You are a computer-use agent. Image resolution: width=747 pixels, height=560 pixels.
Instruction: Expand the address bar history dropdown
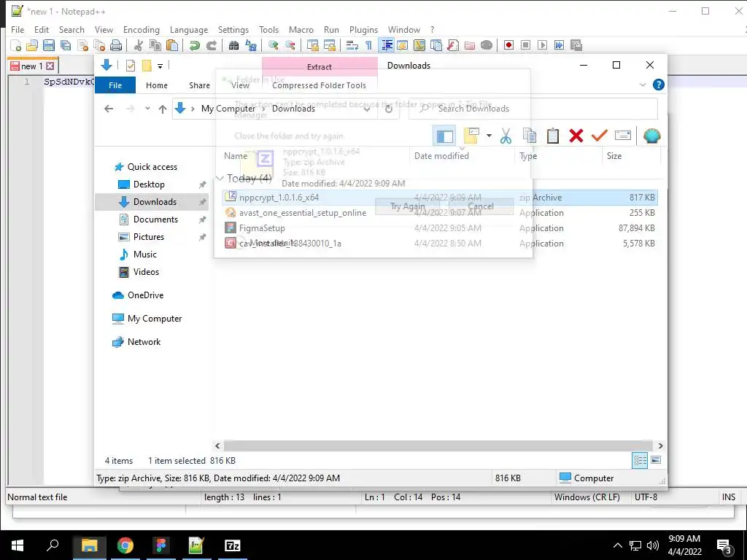[367, 109]
